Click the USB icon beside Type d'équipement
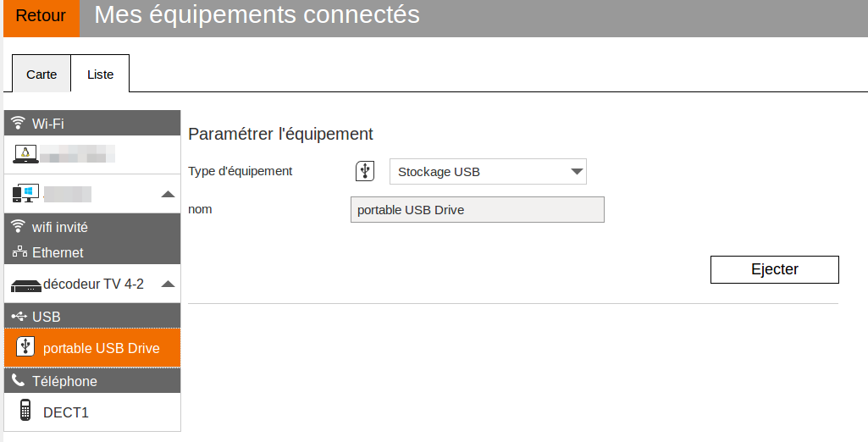 tap(365, 171)
